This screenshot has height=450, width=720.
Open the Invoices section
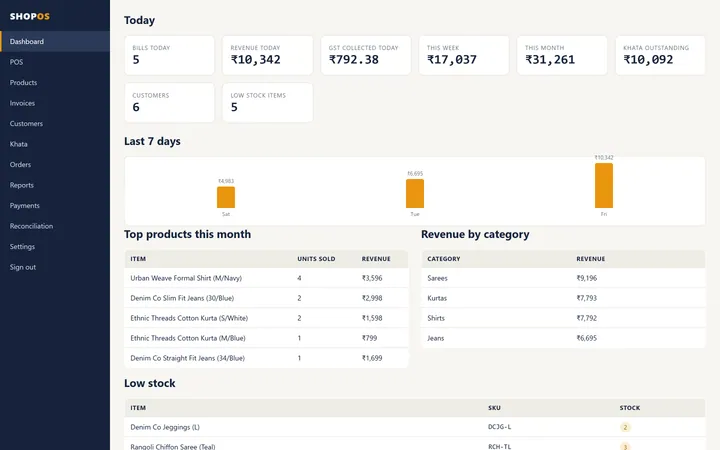[55, 103]
